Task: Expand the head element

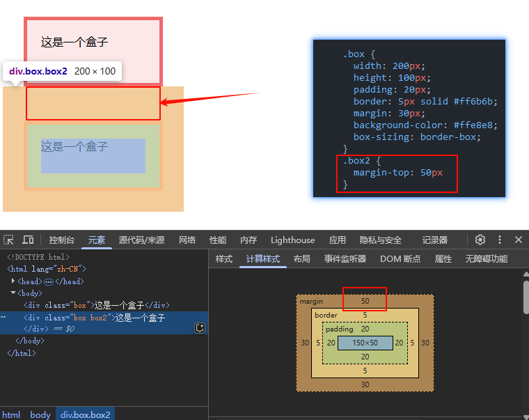Action: [x=13, y=281]
